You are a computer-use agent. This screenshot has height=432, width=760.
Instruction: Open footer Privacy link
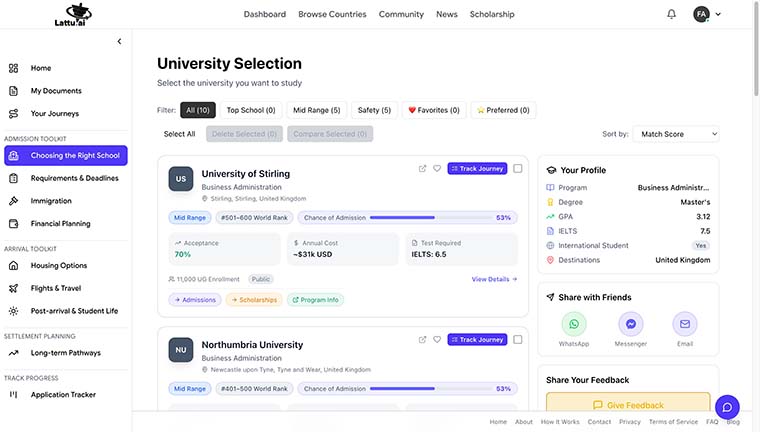pos(630,422)
